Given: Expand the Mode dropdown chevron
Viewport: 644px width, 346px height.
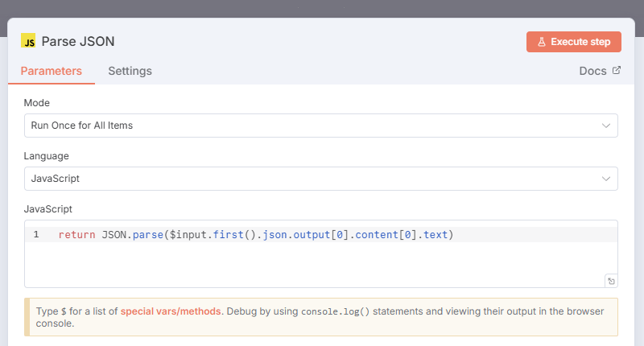Looking at the screenshot, I should 606,126.
